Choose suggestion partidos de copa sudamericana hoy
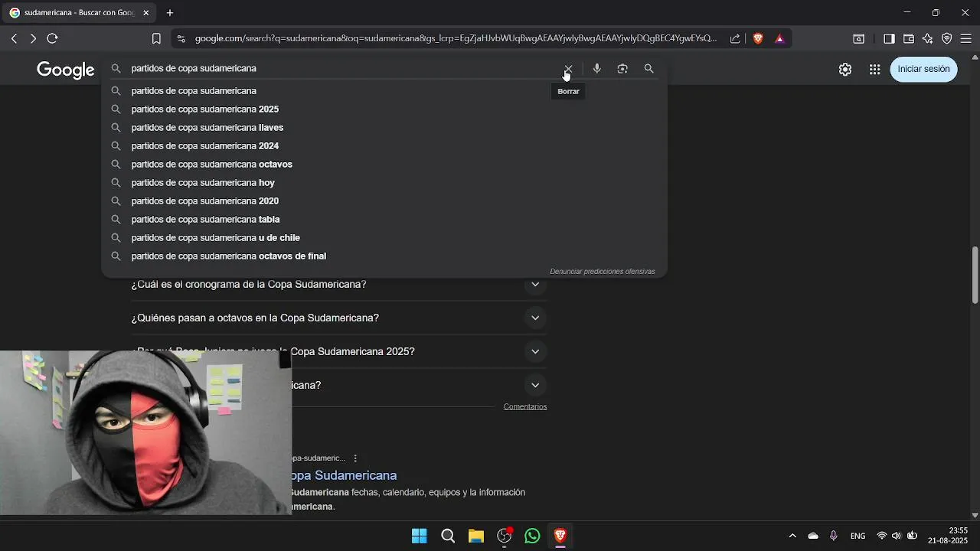The image size is (980, 551). click(384, 183)
